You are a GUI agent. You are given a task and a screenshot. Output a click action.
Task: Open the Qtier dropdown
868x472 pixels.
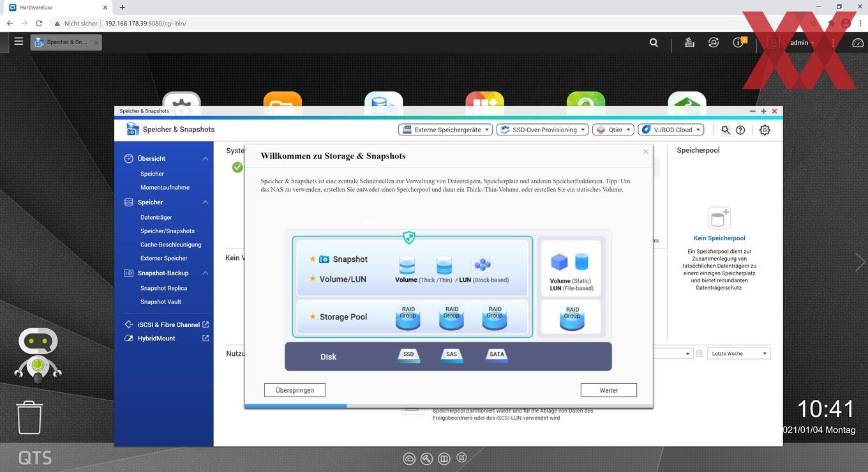point(613,130)
